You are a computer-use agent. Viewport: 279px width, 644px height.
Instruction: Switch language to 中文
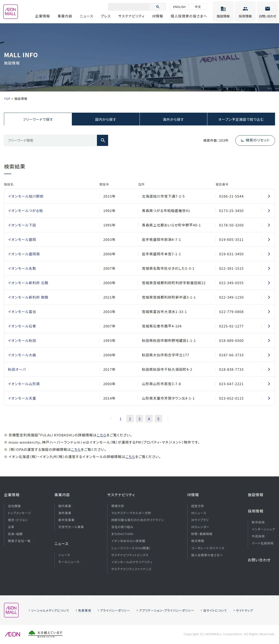click(x=198, y=7)
